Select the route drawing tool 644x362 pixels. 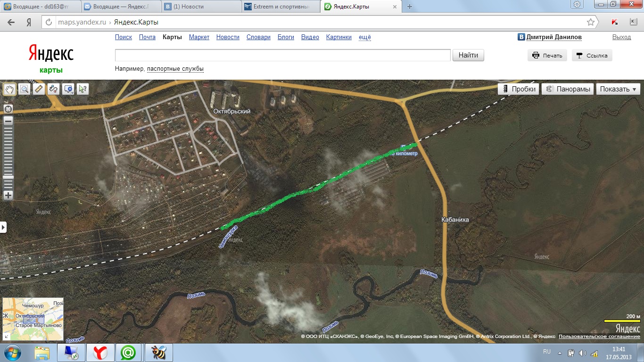coord(54,89)
